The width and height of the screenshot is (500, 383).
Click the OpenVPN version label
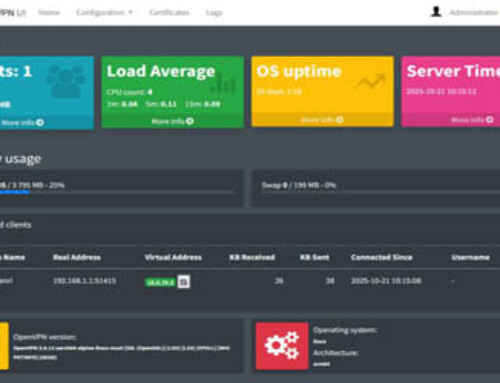(x=45, y=337)
